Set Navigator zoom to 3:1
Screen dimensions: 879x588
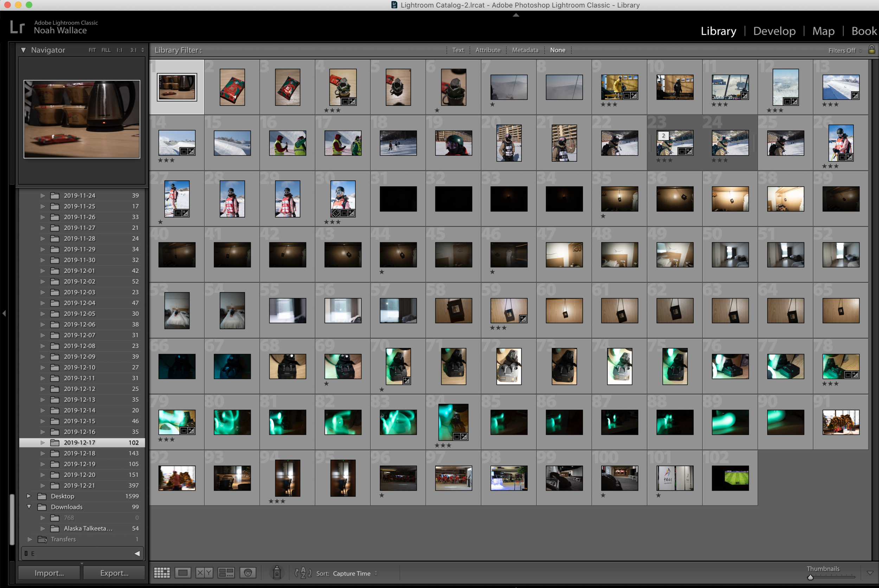pos(133,50)
